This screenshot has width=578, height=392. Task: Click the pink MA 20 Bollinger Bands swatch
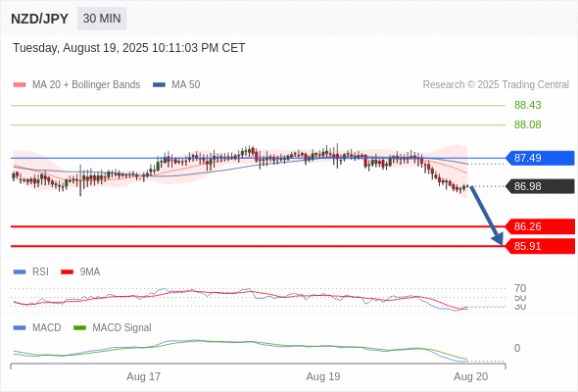click(20, 85)
